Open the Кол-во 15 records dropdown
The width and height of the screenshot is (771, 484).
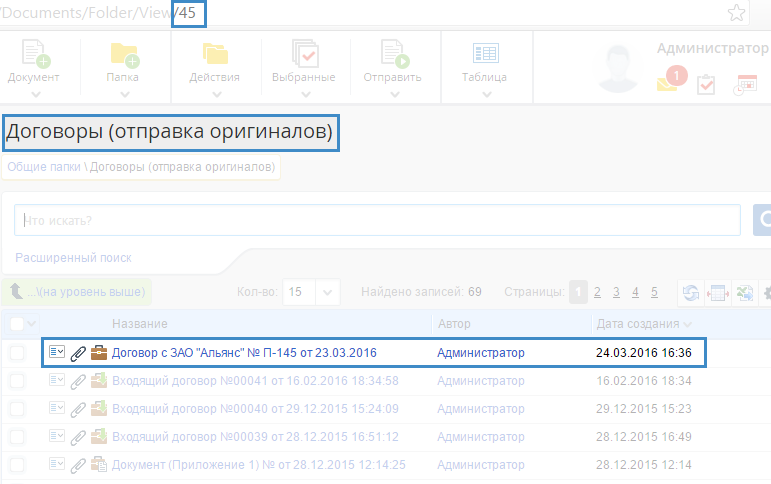click(x=327, y=292)
